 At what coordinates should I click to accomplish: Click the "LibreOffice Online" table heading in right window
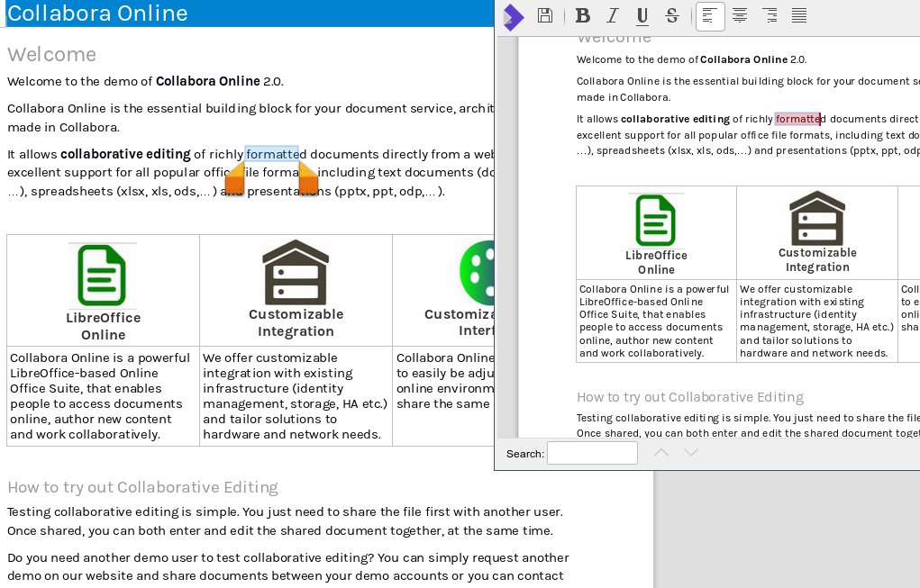click(x=656, y=262)
